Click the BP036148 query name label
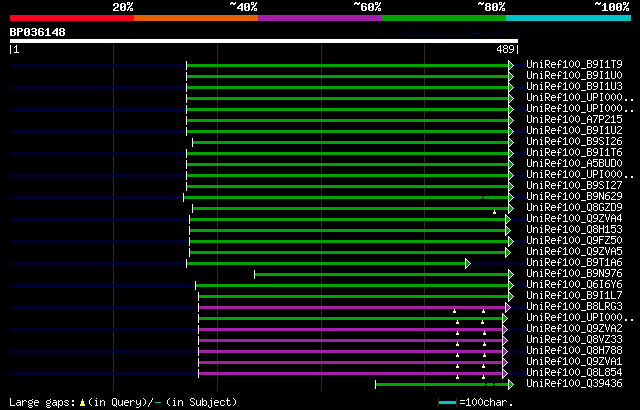640x410 pixels. pyautogui.click(x=38, y=32)
